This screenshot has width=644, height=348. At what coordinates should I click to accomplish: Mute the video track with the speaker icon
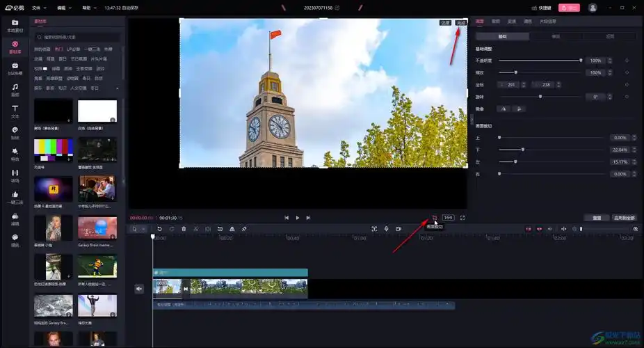139,288
